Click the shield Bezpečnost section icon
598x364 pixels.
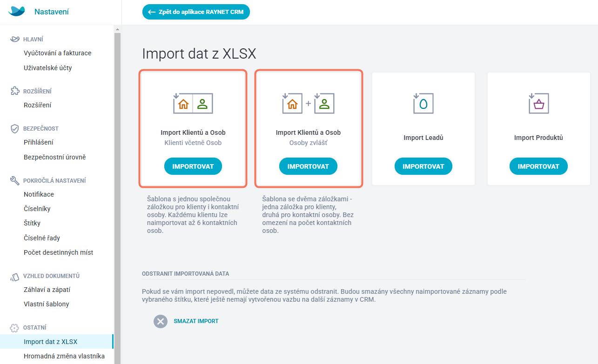coord(15,128)
